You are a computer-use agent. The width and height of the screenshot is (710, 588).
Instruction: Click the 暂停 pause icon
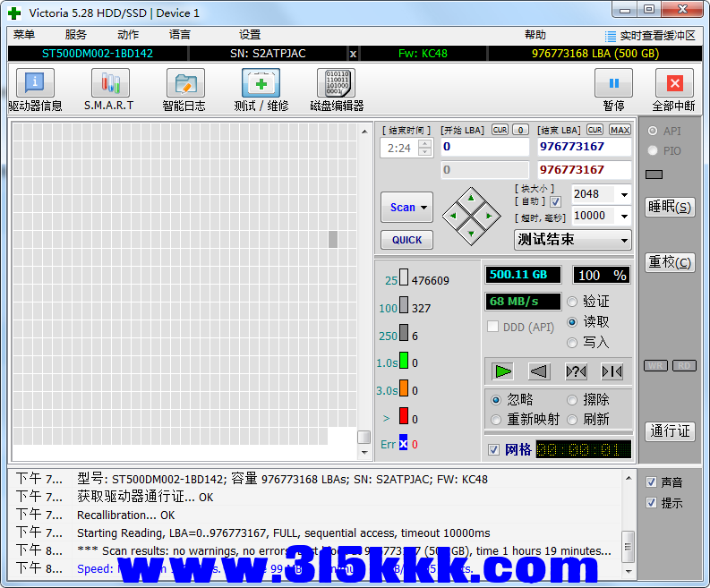click(613, 84)
